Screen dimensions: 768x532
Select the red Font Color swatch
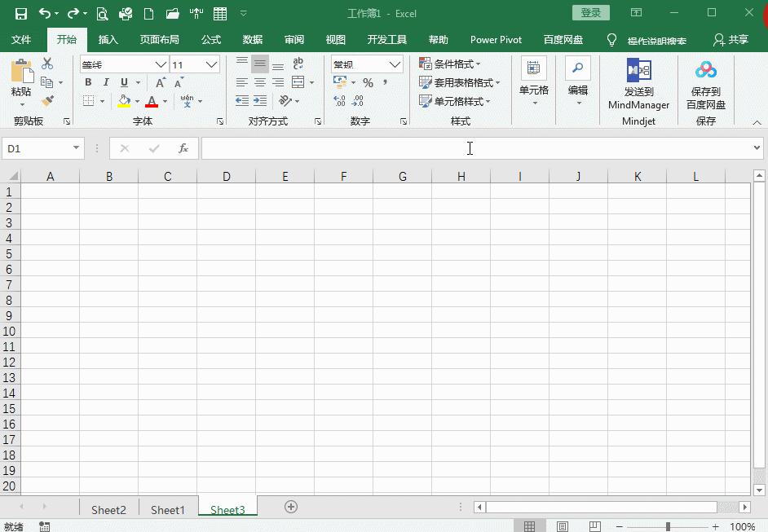click(x=151, y=104)
